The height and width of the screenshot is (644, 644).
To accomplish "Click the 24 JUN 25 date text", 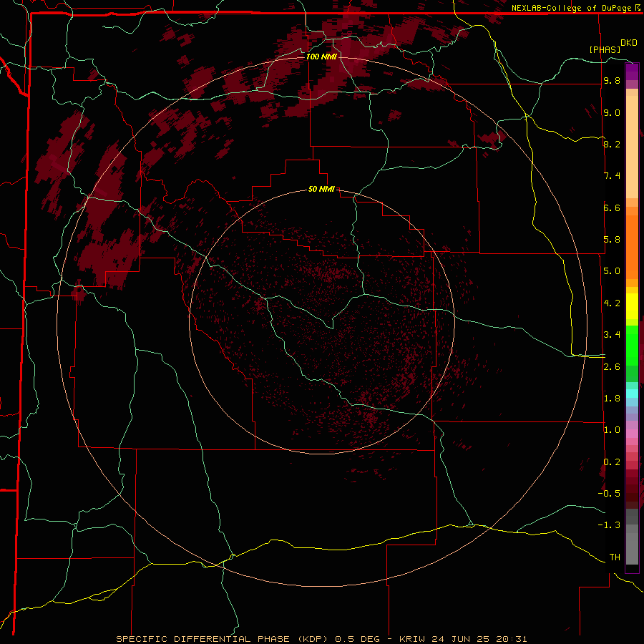I will point(459,639).
